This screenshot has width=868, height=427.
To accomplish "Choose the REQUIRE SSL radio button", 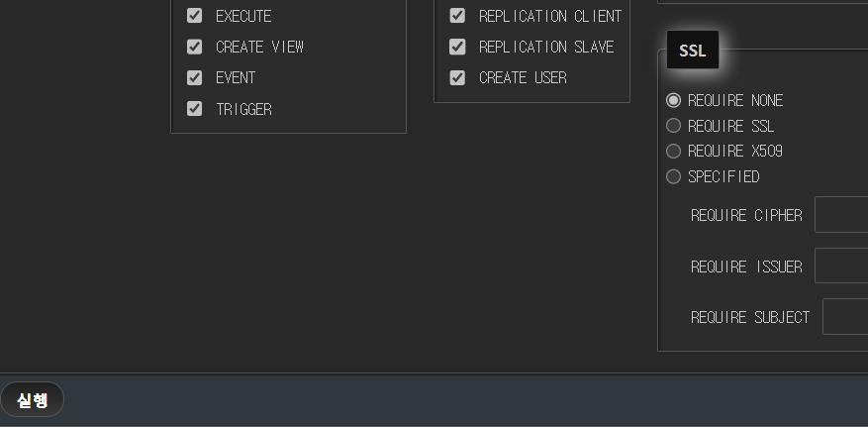I will (674, 126).
